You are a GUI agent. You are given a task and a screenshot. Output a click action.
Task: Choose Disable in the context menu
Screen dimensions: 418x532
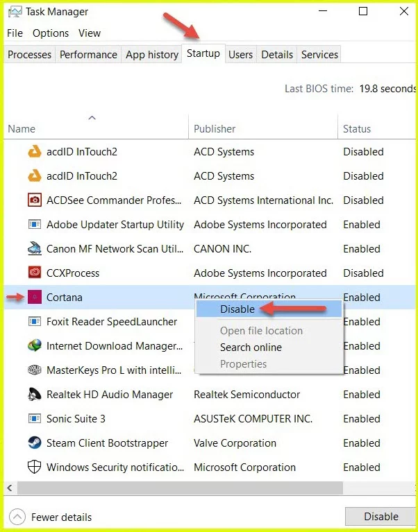tap(269, 309)
